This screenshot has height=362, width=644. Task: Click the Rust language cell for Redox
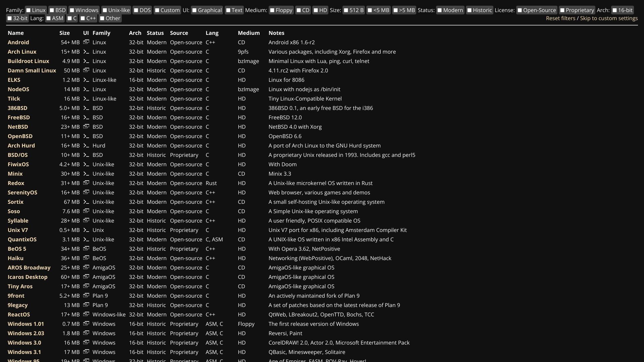(x=211, y=183)
